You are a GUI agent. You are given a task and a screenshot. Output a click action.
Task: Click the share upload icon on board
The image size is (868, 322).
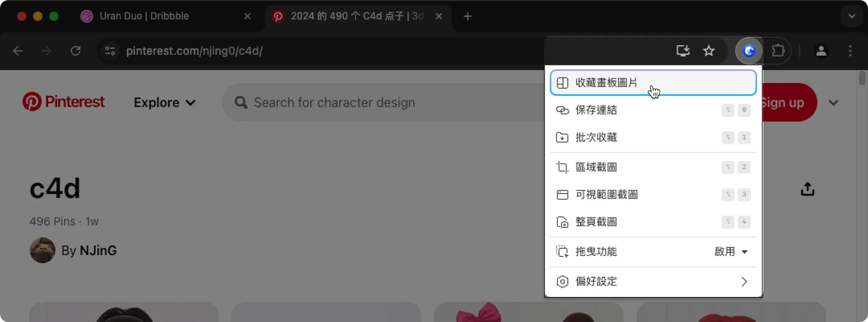pos(807,189)
